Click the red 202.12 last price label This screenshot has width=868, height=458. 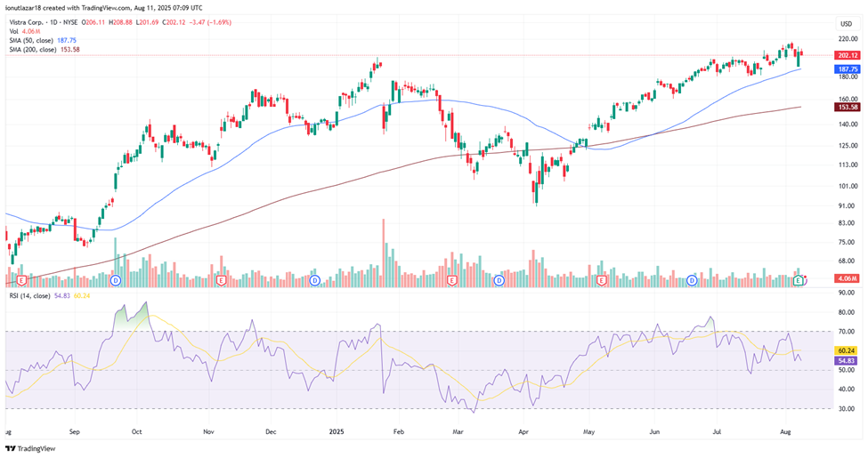(x=848, y=55)
